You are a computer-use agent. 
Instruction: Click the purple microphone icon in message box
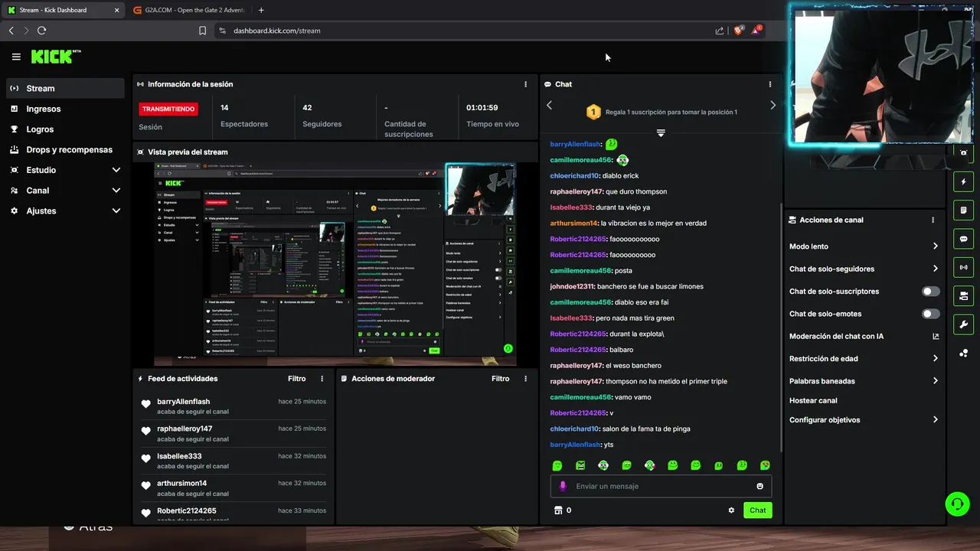pyautogui.click(x=563, y=486)
